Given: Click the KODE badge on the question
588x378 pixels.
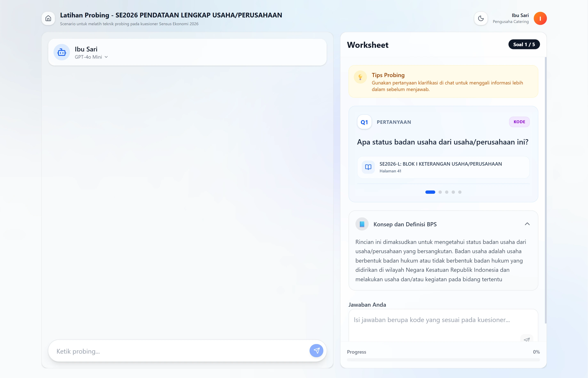Looking at the screenshot, I should 519,122.
